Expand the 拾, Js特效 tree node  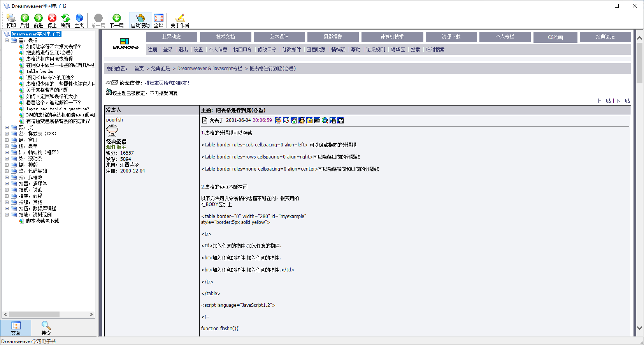point(7,177)
